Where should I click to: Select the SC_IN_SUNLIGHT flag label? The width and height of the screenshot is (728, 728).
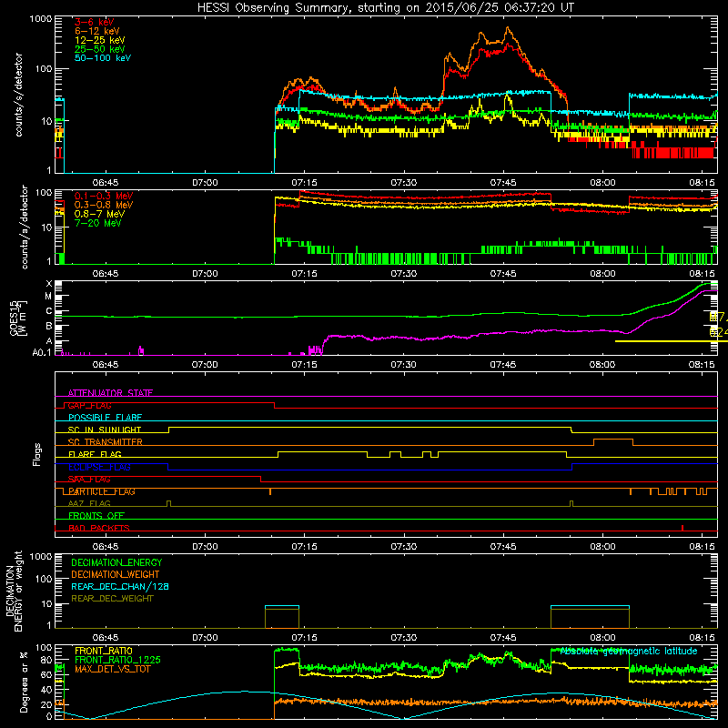105,430
